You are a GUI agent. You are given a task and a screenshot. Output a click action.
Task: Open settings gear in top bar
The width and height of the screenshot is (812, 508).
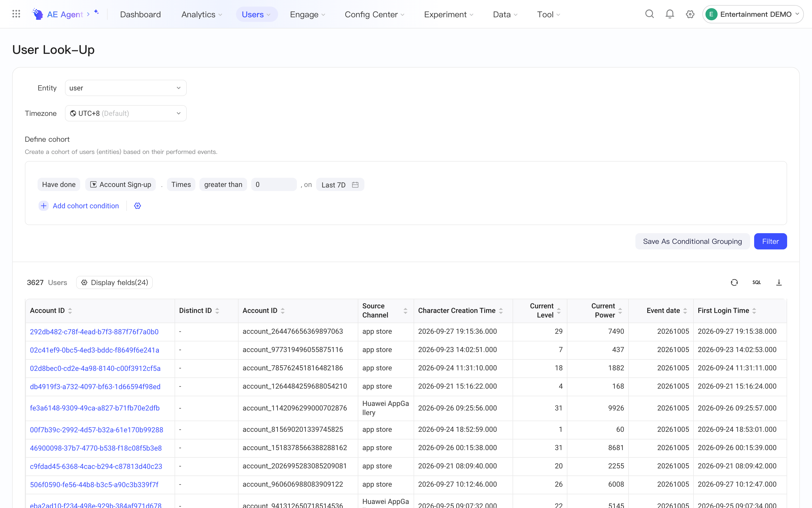tap(690, 14)
